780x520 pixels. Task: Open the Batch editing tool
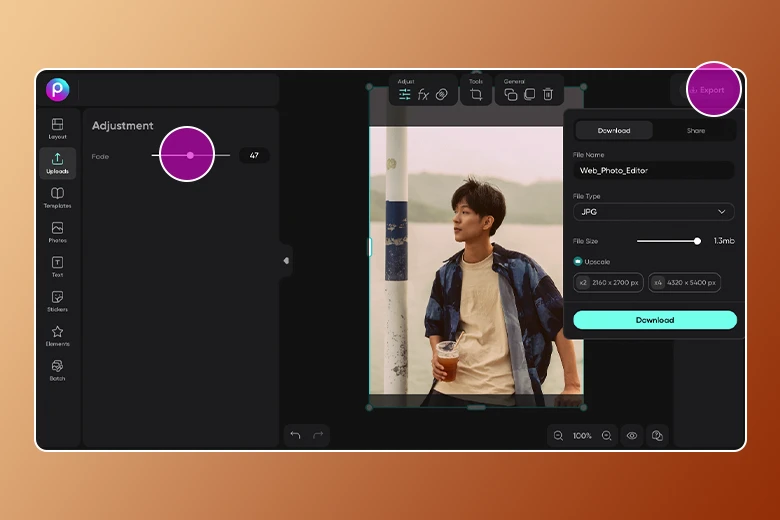(x=57, y=370)
